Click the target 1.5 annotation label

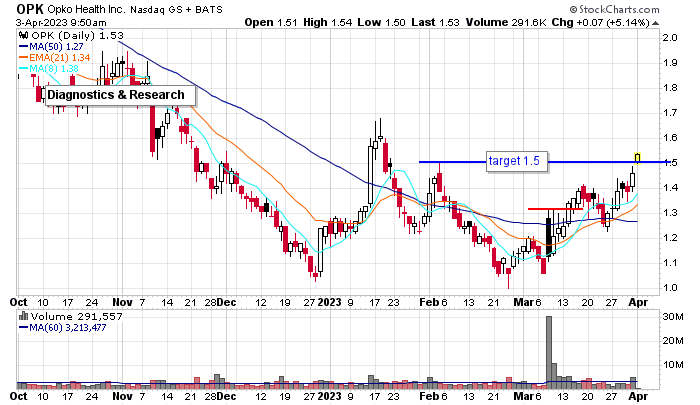click(x=517, y=161)
